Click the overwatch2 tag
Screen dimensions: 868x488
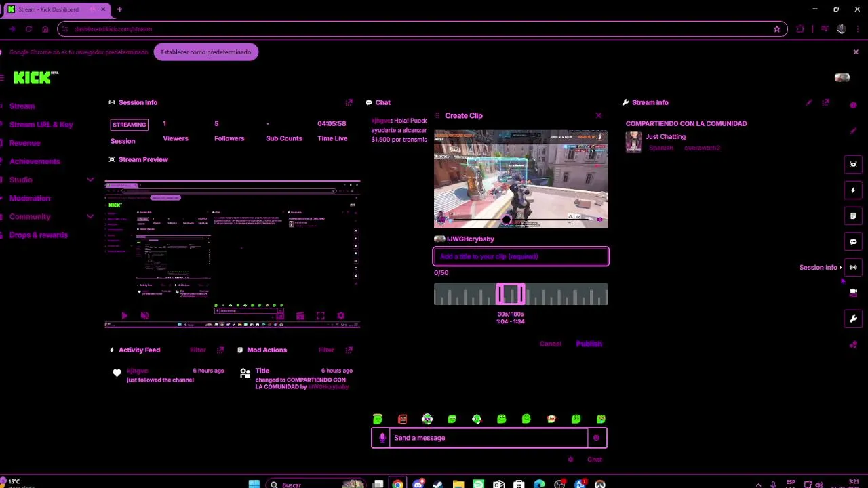coord(702,148)
